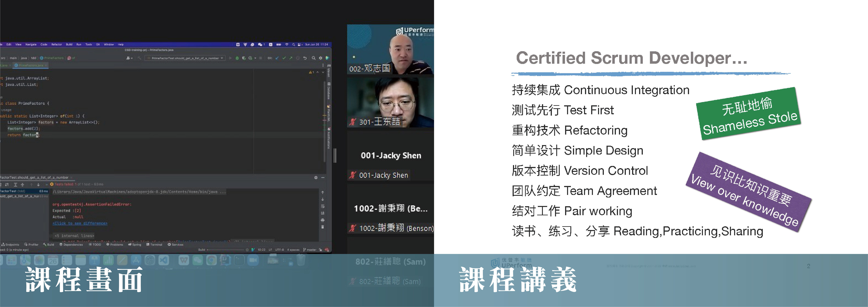This screenshot has width=868, height=307.
Task: Open master Git branch selector
Action: [310, 250]
